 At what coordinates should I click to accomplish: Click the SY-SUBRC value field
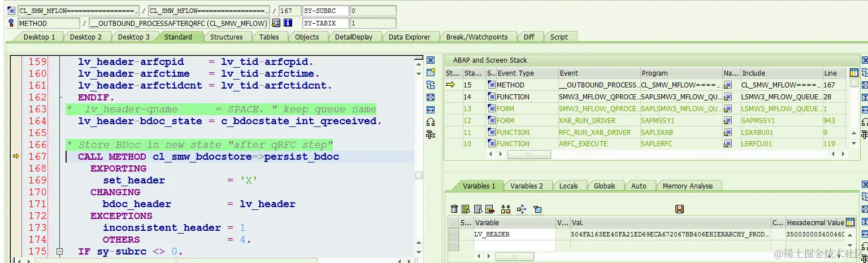pos(373,11)
